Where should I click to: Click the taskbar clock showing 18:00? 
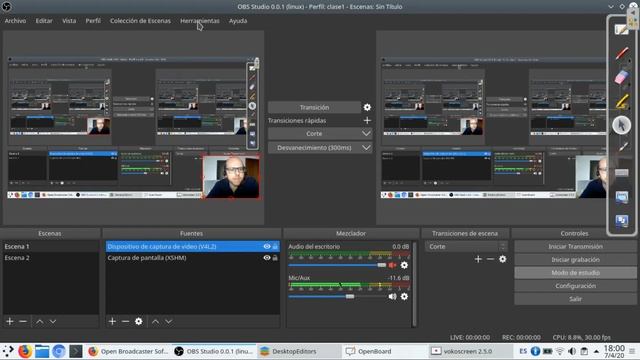point(614,351)
